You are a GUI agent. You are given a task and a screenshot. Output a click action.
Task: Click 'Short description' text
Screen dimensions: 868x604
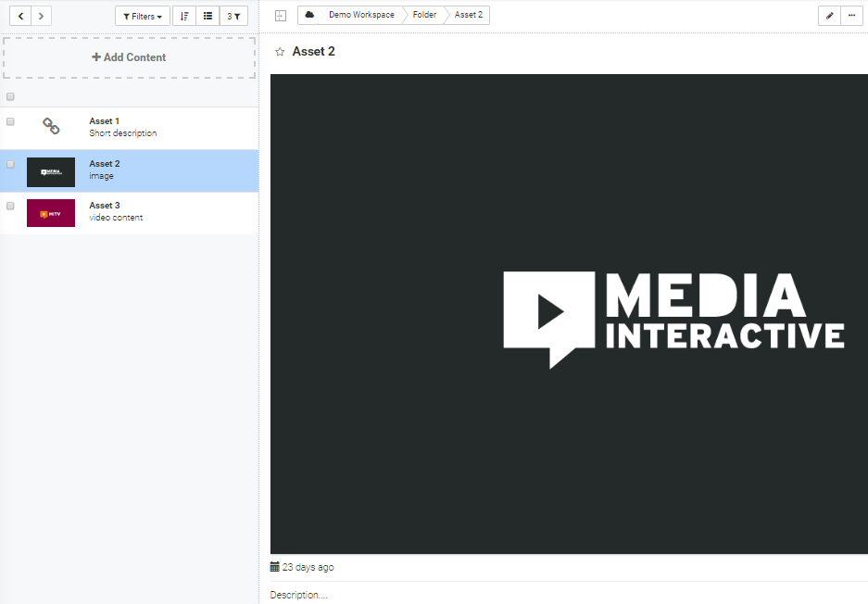coord(123,132)
